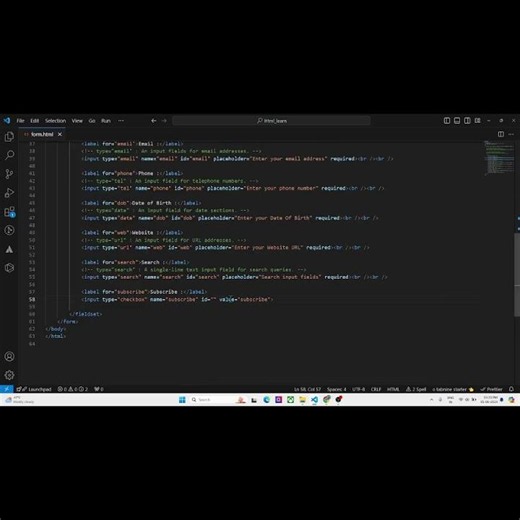The image size is (520, 520).
Task: Open the hexagon icon view in activity bar
Action: pyautogui.click(x=9, y=267)
